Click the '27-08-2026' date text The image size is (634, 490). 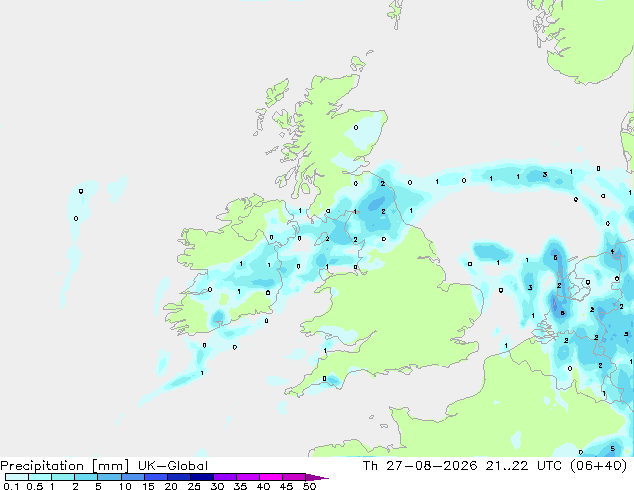click(x=431, y=466)
